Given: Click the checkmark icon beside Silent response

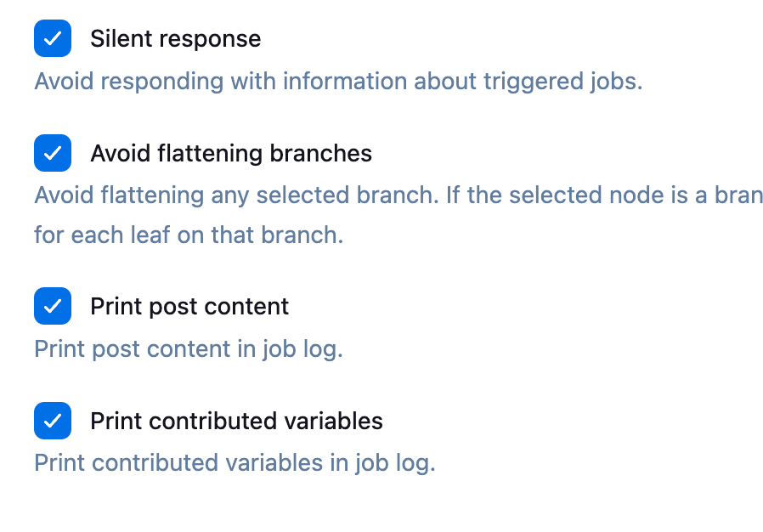Looking at the screenshot, I should [52, 39].
